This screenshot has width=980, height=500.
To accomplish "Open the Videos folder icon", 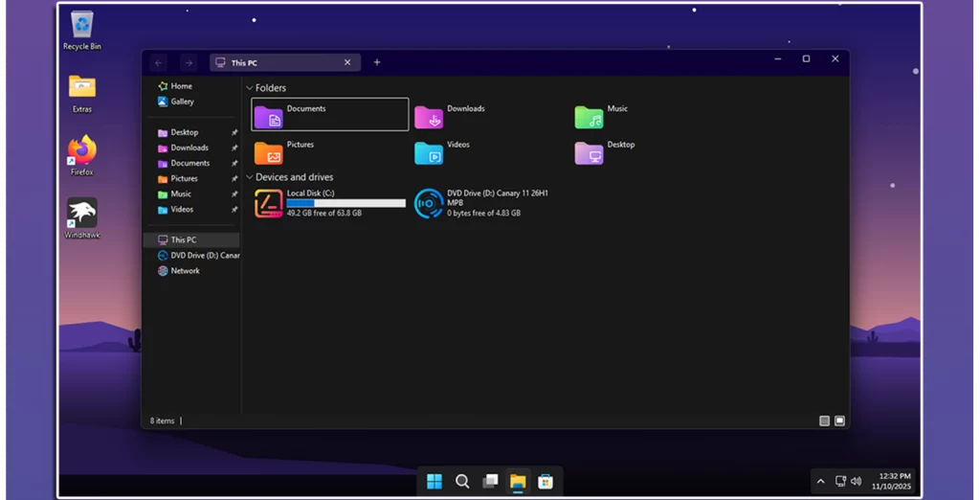I will 429,152.
